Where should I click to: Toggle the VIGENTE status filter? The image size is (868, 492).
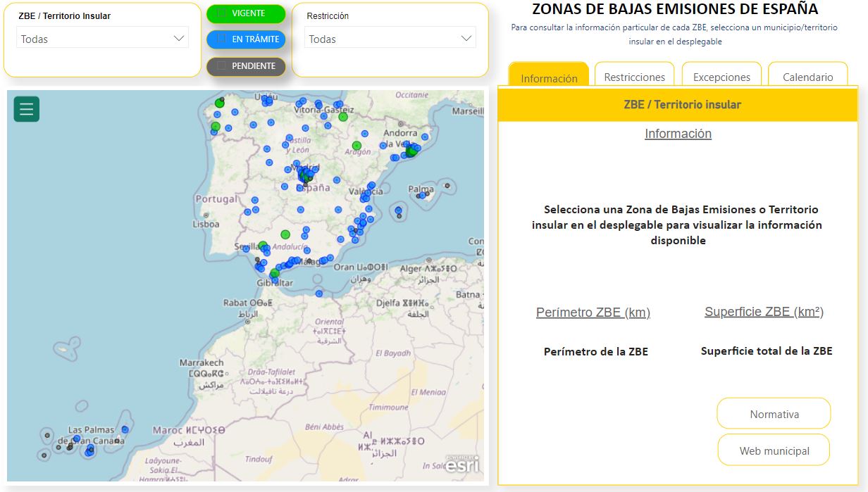[246, 14]
